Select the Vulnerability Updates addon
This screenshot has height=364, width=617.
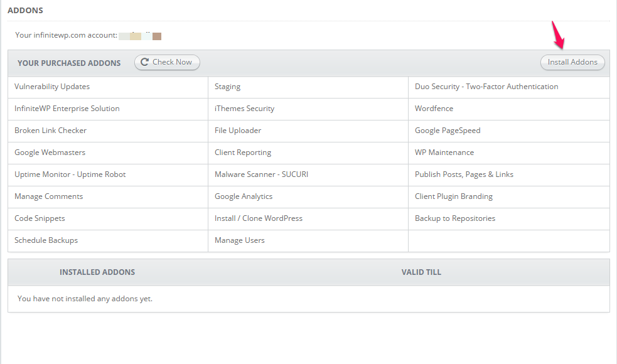click(52, 87)
